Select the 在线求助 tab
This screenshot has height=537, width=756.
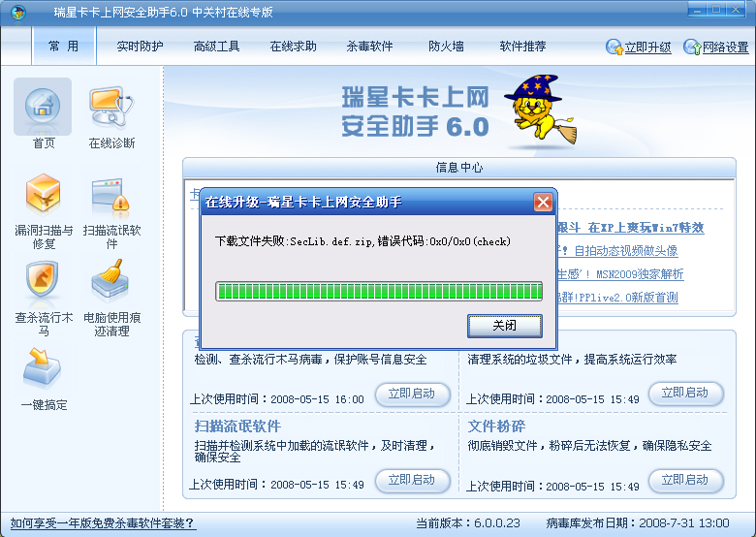[293, 47]
